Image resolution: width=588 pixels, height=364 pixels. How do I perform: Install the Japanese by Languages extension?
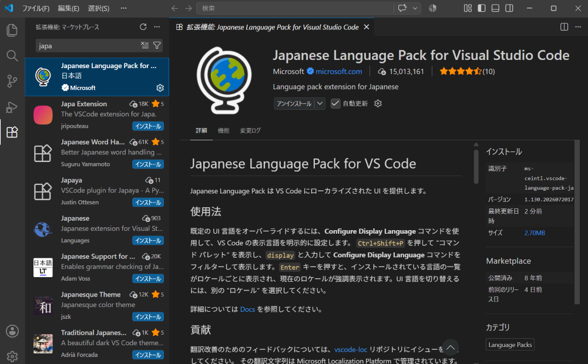click(x=148, y=241)
